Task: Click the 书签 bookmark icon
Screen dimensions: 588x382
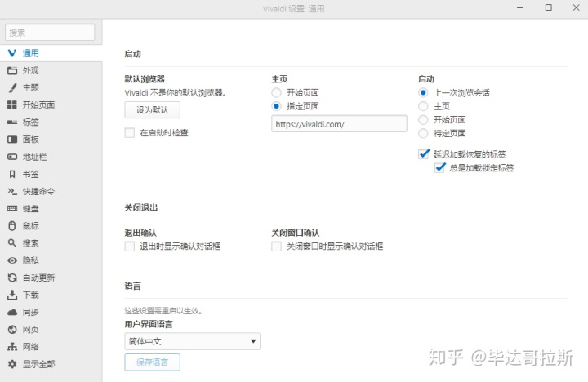Action: pos(12,174)
